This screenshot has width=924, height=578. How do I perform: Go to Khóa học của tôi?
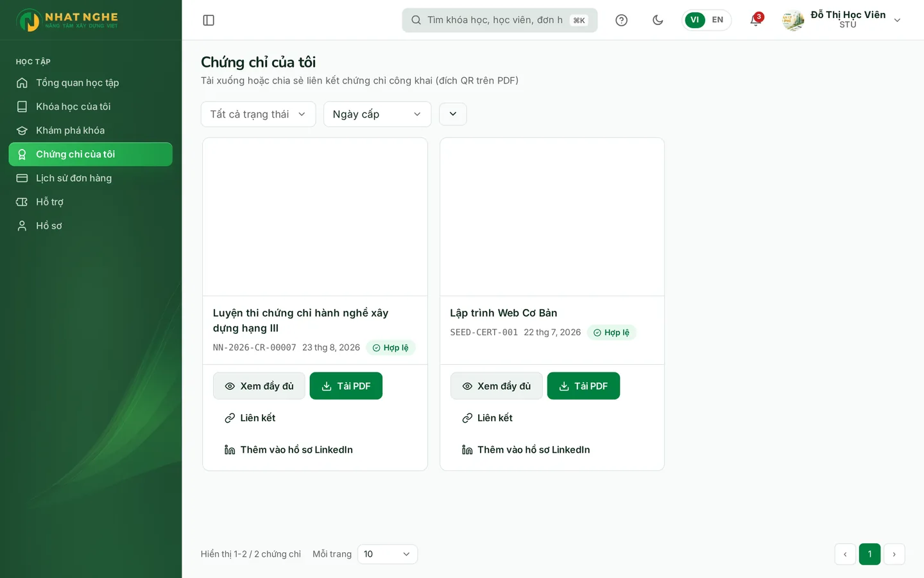pos(90,107)
